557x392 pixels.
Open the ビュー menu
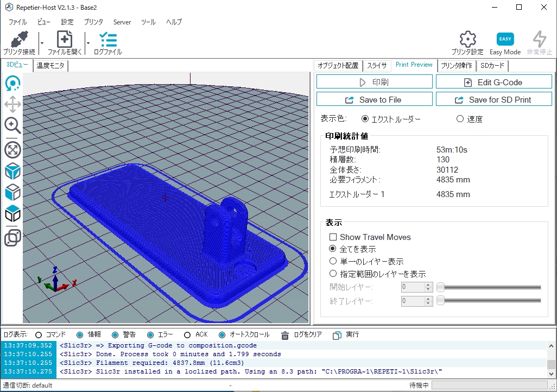coord(43,22)
